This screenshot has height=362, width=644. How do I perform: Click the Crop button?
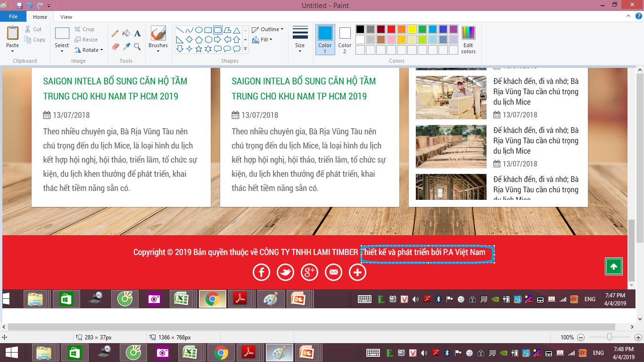[x=85, y=29]
